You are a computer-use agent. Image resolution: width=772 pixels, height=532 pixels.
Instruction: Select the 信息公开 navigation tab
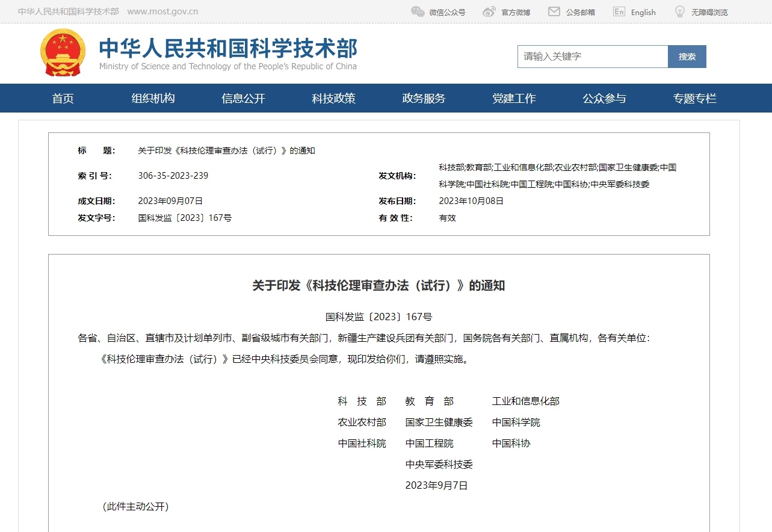coord(243,98)
